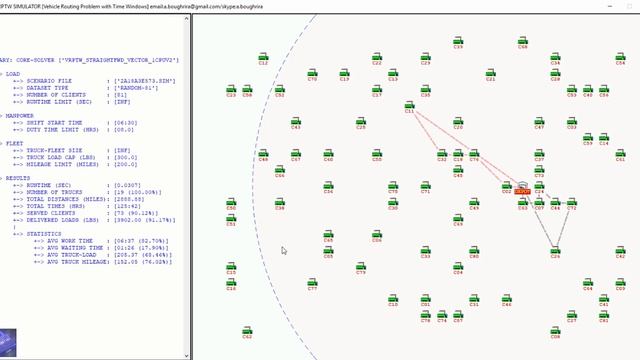This screenshot has width=640, height=360.
Task: Click the 'TRUCK LOAD CAP (LBS)' line
Action: click(75, 157)
